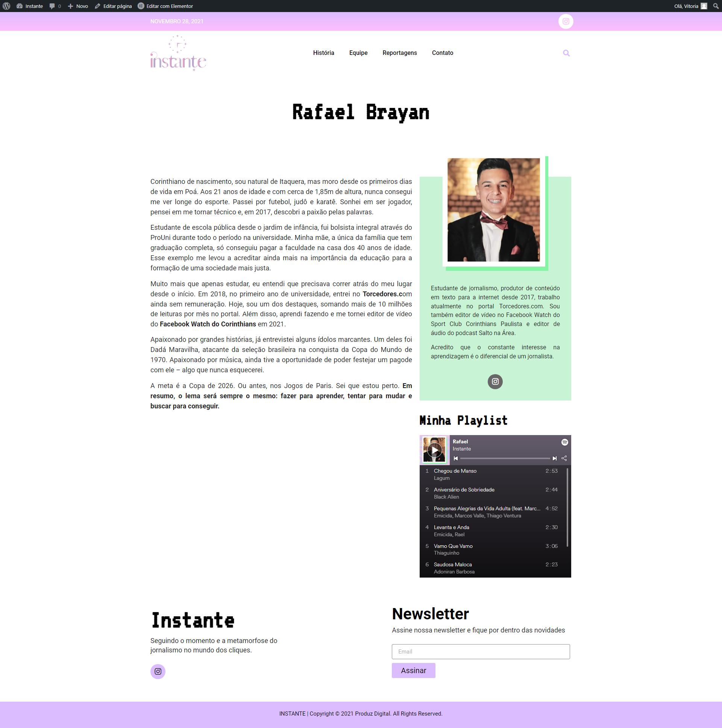
Task: Focus the newsletter Email field
Action: tap(481, 652)
